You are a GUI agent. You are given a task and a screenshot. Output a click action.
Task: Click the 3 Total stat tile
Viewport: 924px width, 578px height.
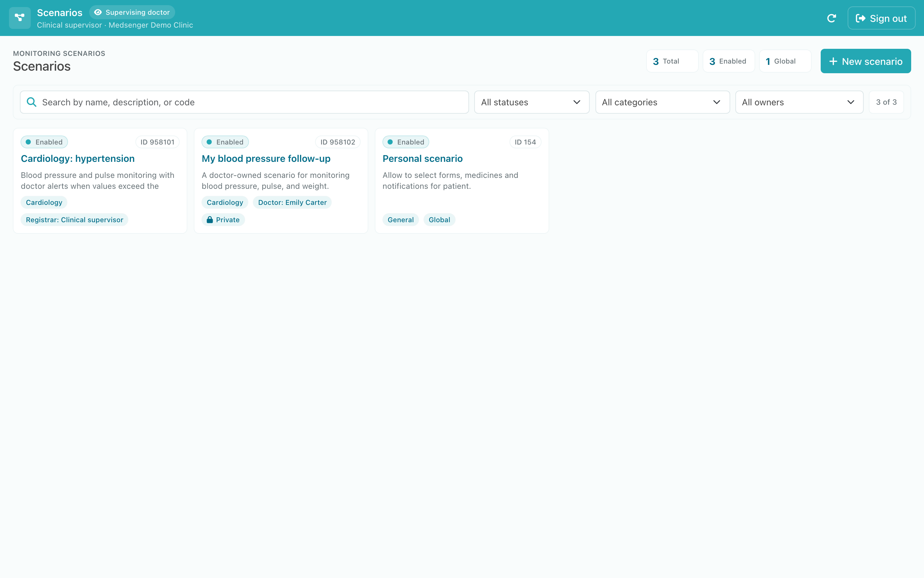(x=672, y=61)
